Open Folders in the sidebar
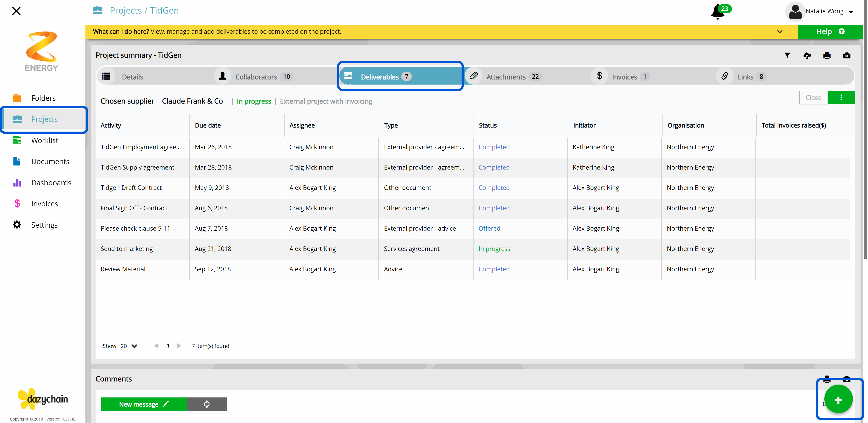The height and width of the screenshot is (423, 868). pos(43,98)
